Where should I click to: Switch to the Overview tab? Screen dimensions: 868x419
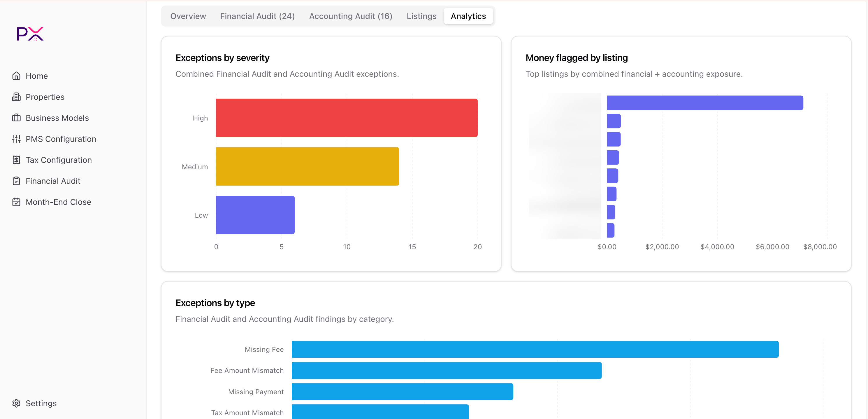coord(188,16)
